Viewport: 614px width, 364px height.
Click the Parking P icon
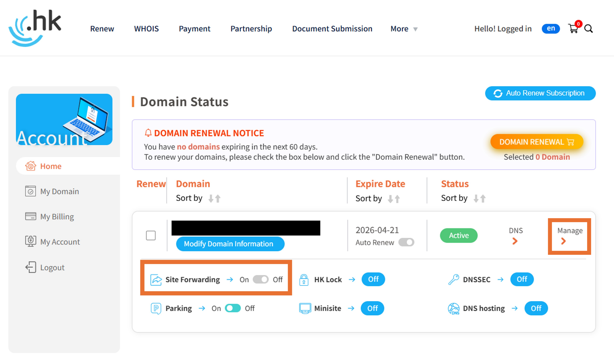156,308
